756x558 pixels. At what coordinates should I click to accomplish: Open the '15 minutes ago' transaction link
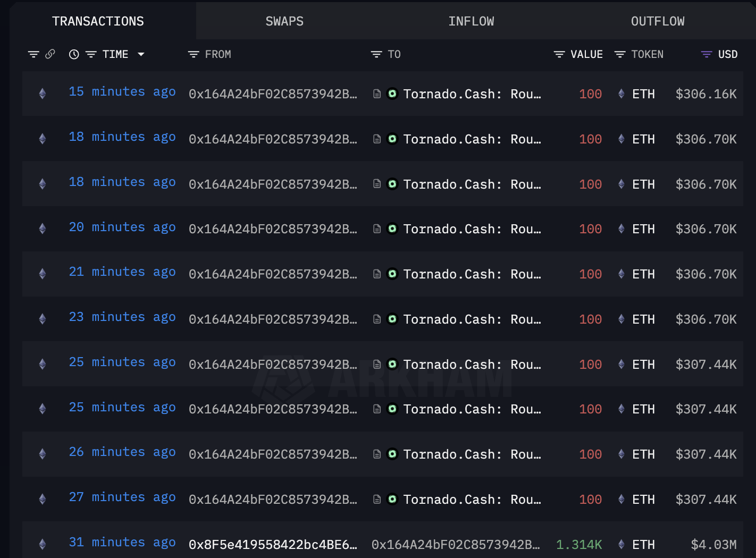(x=122, y=92)
